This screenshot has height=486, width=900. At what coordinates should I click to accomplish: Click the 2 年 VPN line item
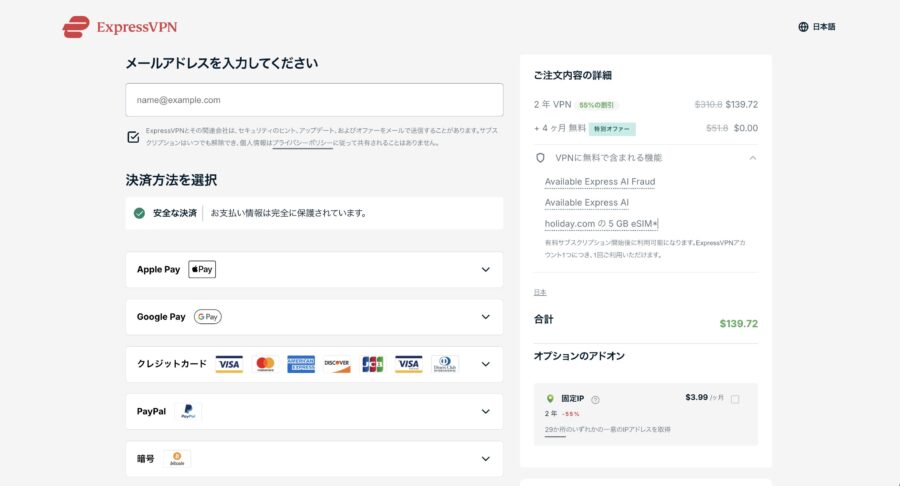coord(552,104)
